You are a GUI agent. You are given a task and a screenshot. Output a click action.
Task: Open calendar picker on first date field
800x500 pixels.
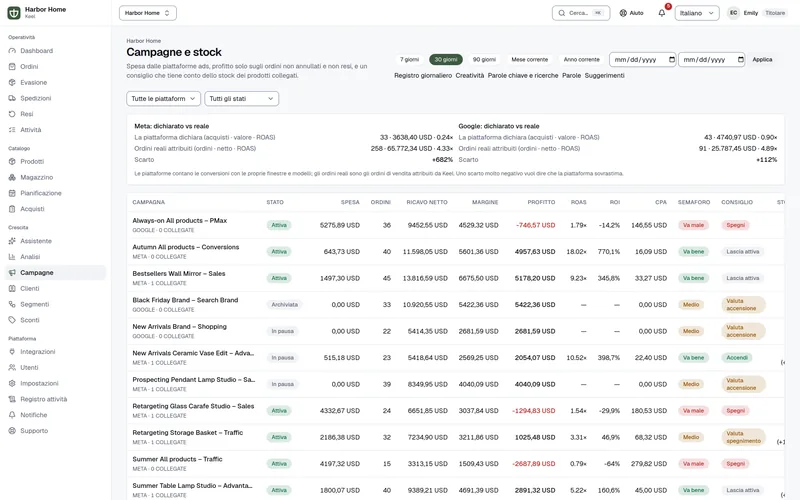pyautogui.click(x=671, y=60)
